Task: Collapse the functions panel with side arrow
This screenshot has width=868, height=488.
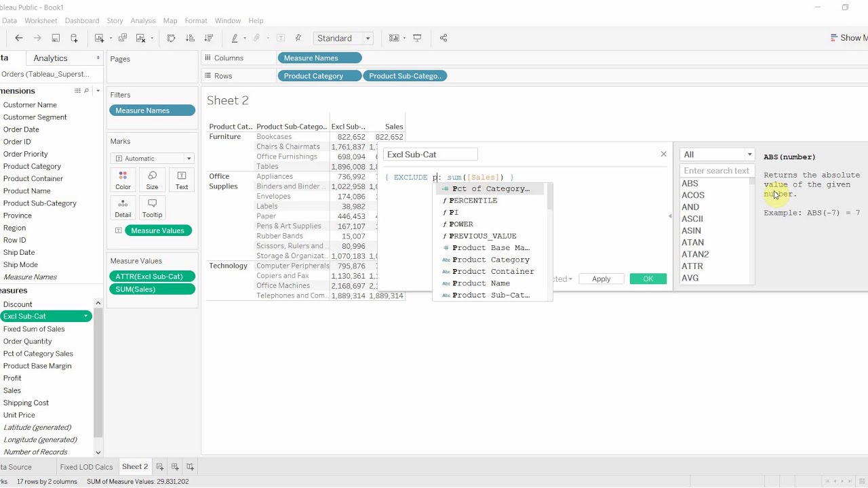Action: pyautogui.click(x=670, y=216)
